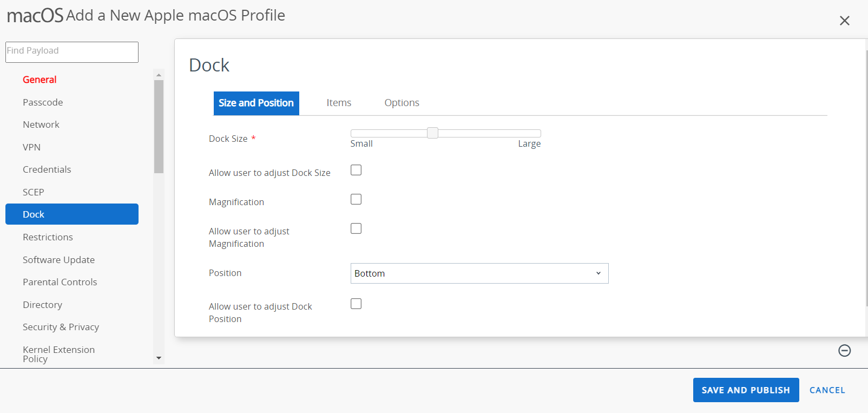Click the payload list scrollbar thumb
This screenshot has height=413, width=868.
(159, 127)
